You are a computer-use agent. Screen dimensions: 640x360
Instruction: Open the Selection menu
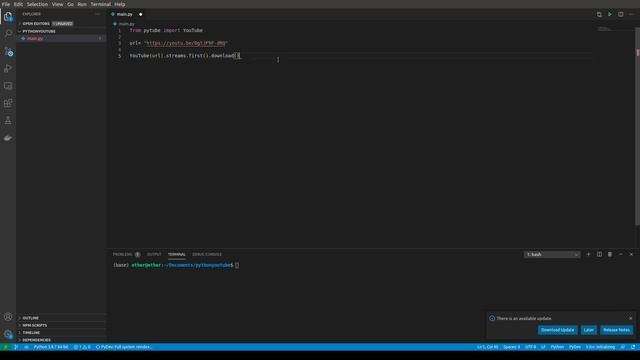[x=37, y=4]
